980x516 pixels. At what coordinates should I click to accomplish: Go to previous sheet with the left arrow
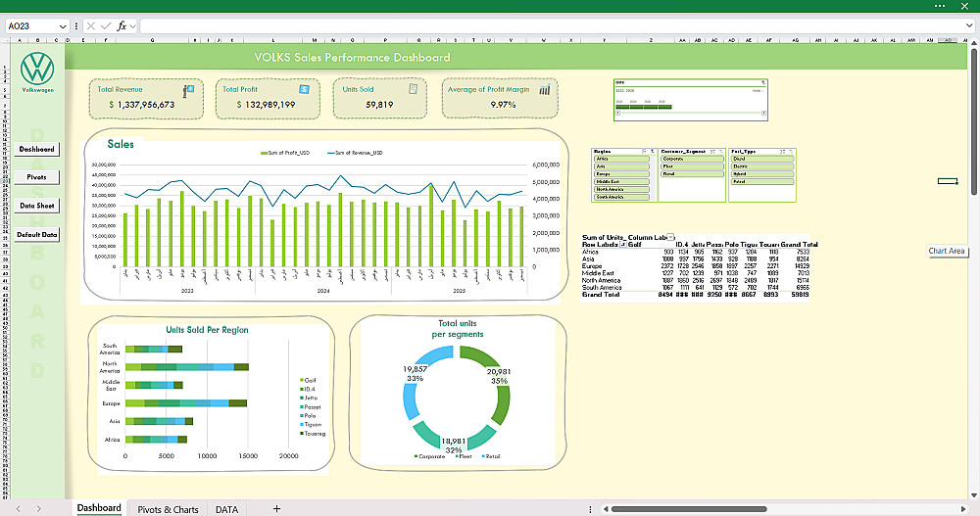tap(18, 509)
